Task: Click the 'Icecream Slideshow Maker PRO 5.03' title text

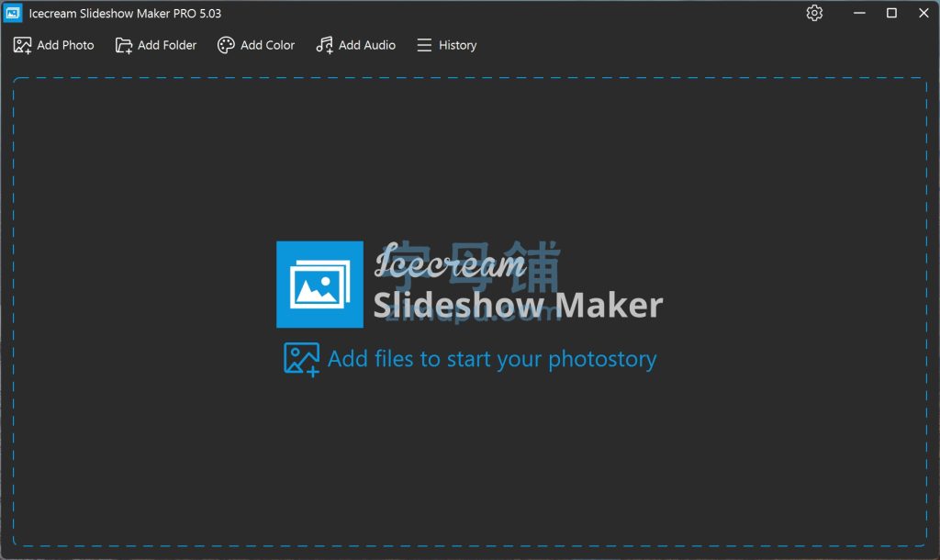Action: (125, 13)
